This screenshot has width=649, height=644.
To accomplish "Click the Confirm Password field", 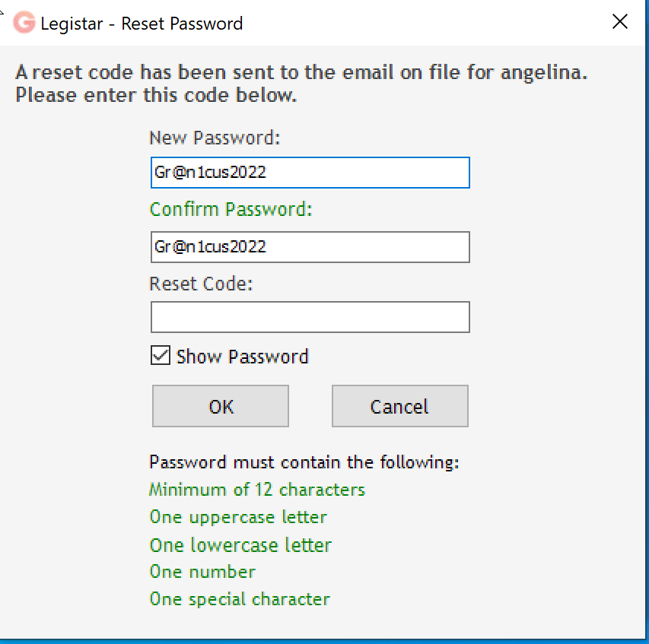I will click(x=310, y=246).
